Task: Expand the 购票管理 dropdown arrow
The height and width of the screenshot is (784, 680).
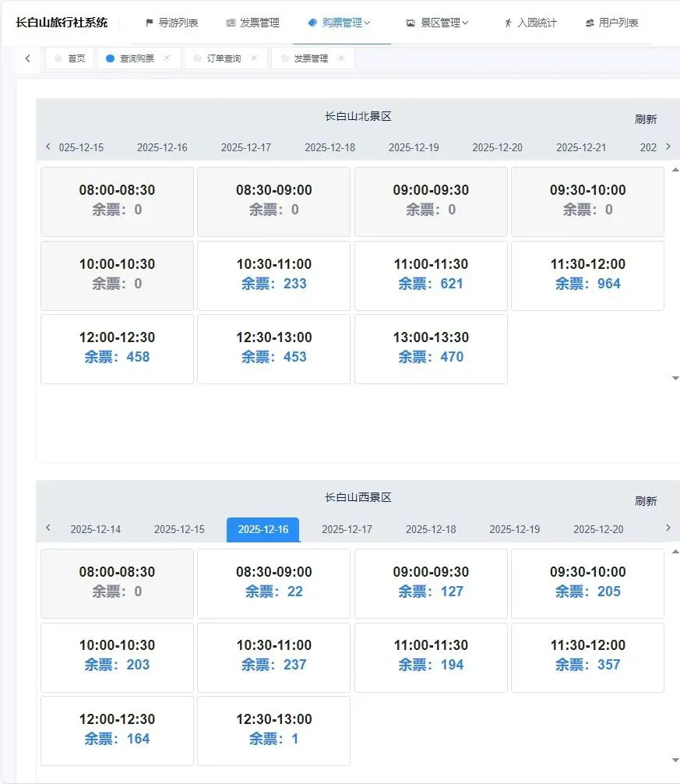Action: point(368,23)
